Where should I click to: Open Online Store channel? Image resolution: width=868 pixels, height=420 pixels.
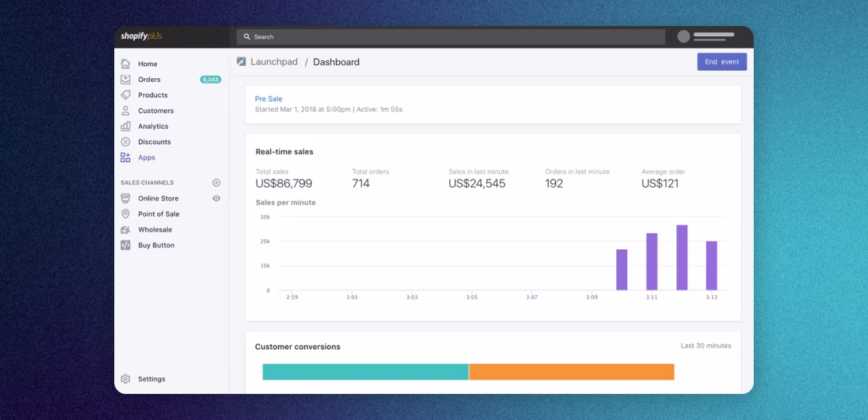pyautogui.click(x=158, y=198)
